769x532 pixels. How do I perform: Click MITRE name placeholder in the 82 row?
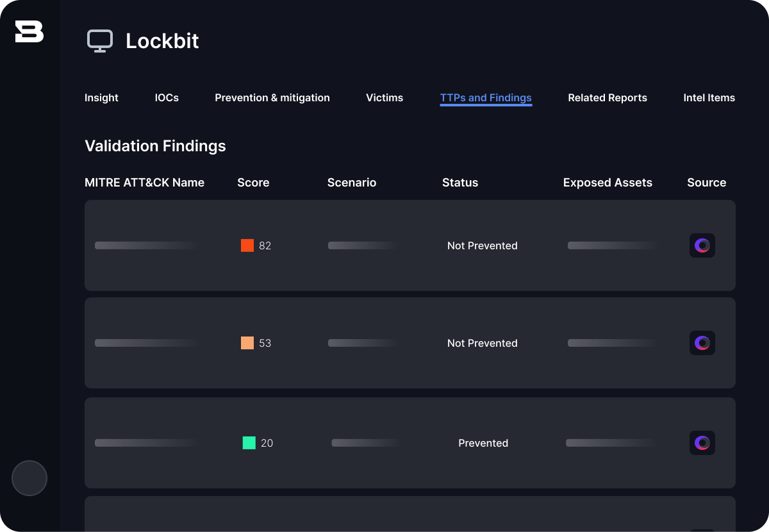(x=147, y=245)
